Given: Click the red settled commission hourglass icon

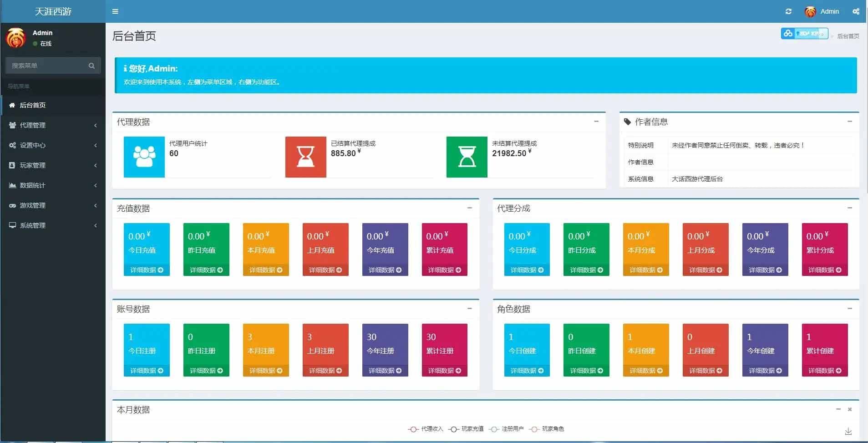Looking at the screenshot, I should coord(305,157).
